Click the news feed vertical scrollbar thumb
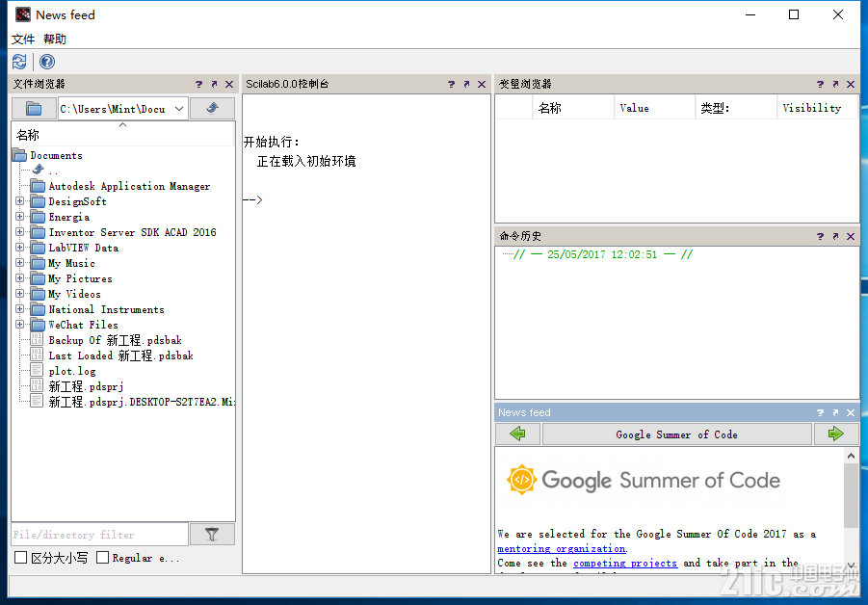Image resolution: width=868 pixels, height=605 pixels. click(851, 495)
